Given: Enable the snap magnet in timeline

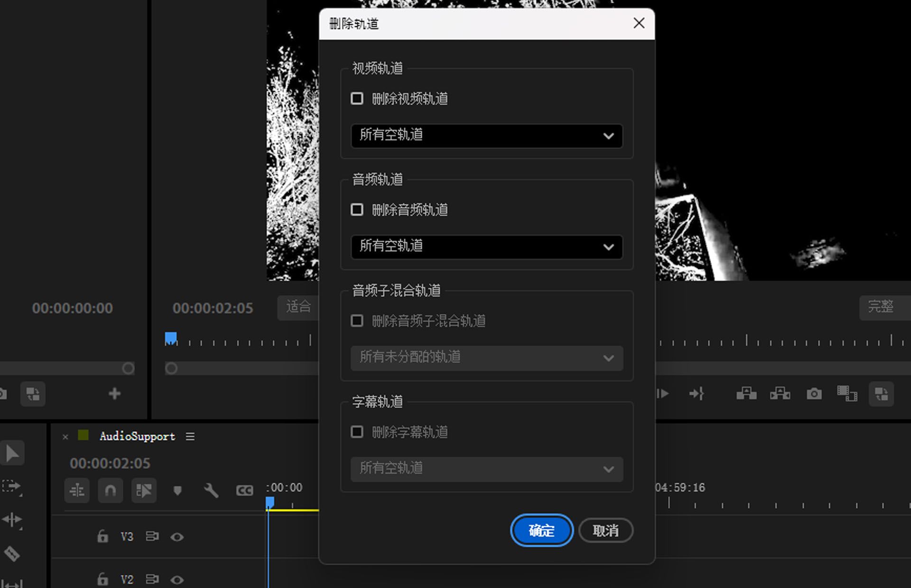Looking at the screenshot, I should [110, 491].
